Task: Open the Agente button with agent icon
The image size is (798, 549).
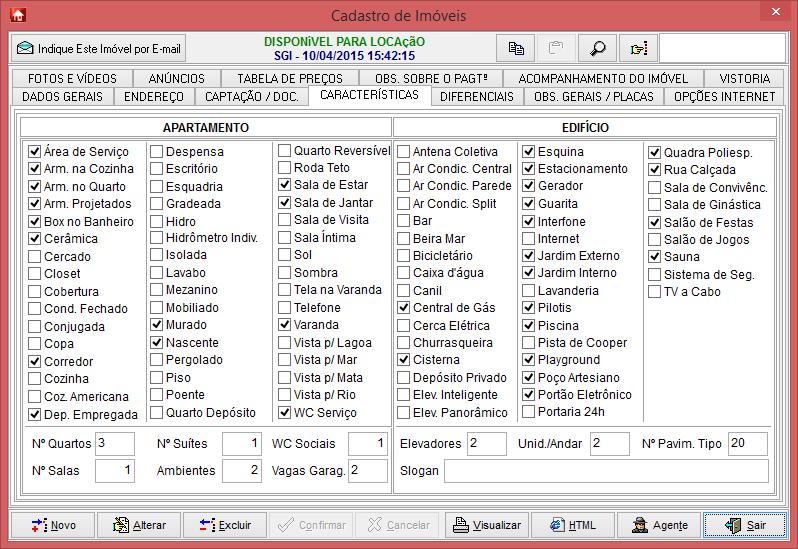Action: (658, 525)
